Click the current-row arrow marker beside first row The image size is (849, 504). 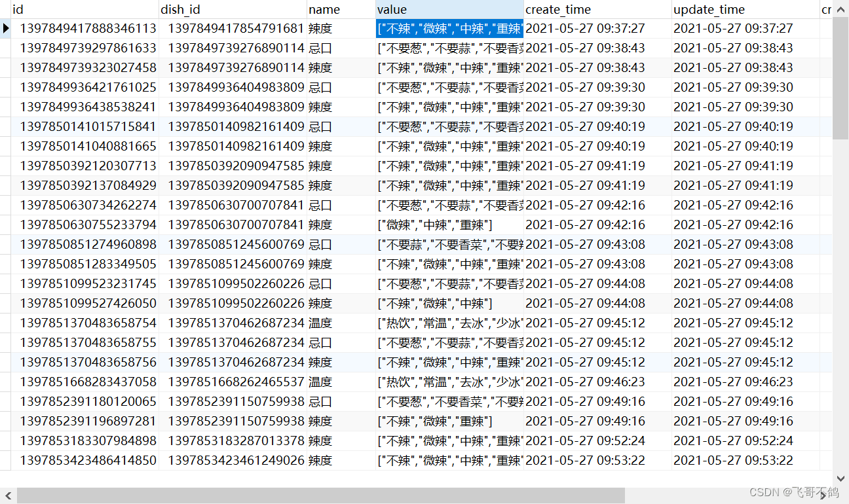coord(6,28)
